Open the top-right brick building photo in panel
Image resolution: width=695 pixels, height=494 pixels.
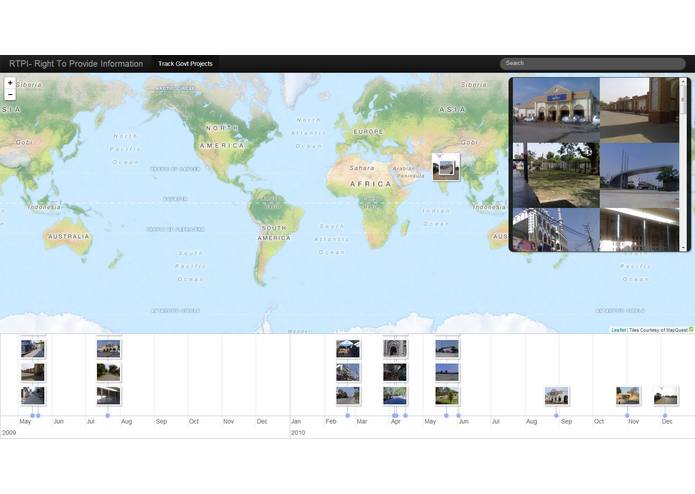(x=640, y=110)
